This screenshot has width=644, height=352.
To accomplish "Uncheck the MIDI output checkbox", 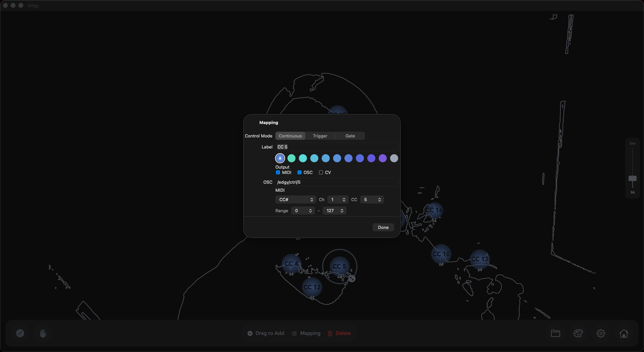I will 278,172.
